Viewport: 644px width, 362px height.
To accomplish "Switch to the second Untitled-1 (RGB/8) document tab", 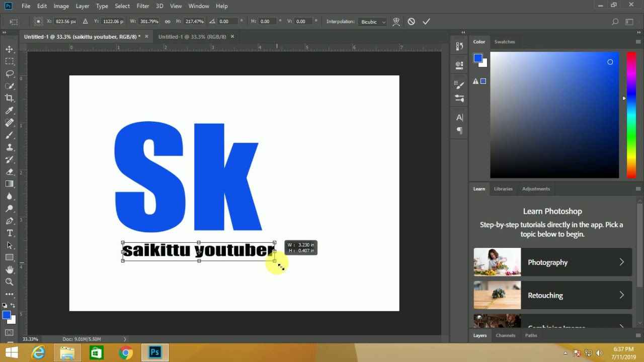I will pos(192,37).
